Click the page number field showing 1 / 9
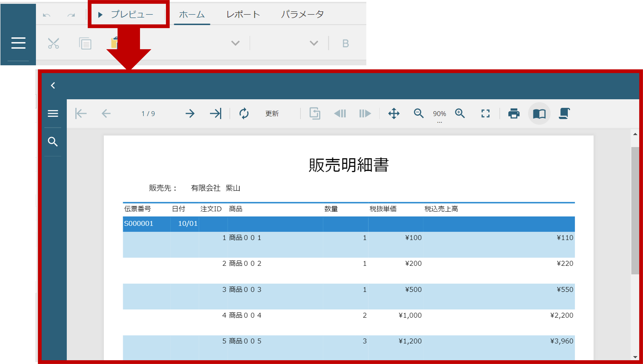 tap(148, 114)
